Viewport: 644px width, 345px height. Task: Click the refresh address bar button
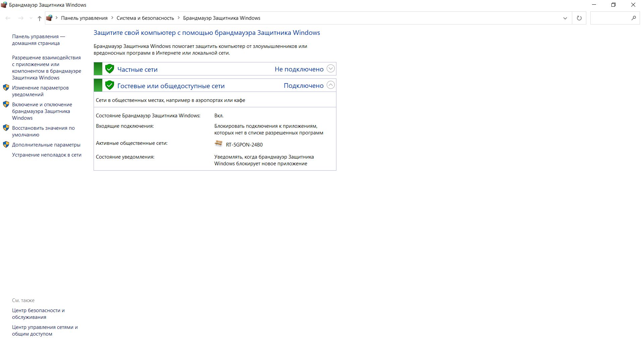tap(579, 18)
